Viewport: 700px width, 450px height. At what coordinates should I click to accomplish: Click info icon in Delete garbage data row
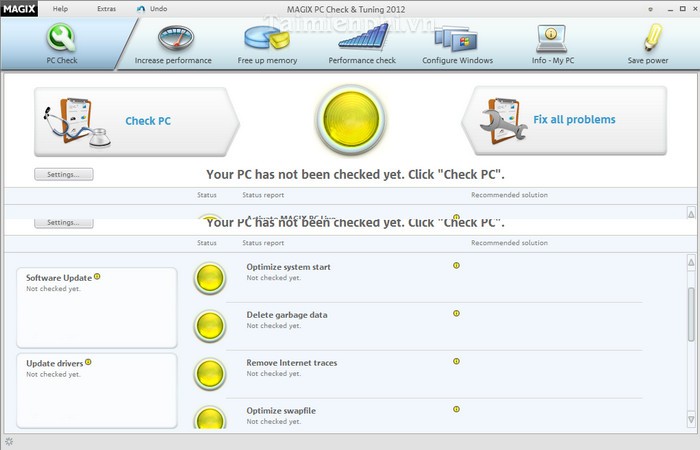pyautogui.click(x=456, y=313)
